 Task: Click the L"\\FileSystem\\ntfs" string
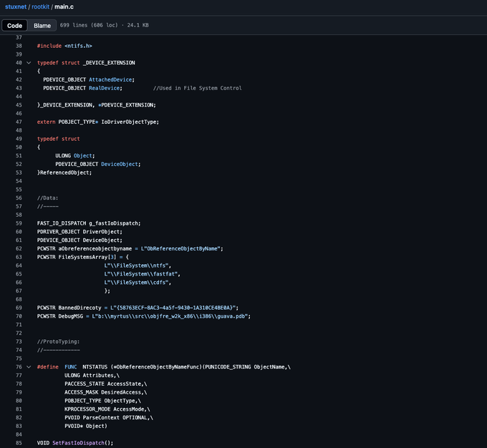pos(136,266)
